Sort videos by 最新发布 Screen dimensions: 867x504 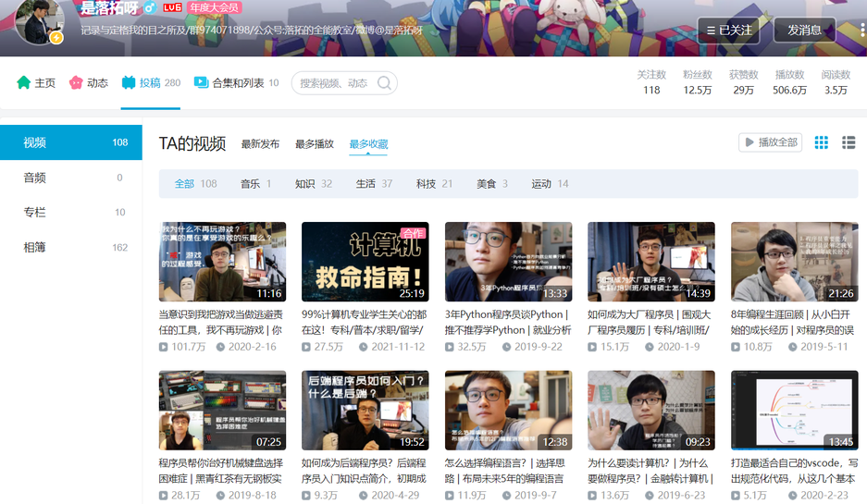point(260,144)
